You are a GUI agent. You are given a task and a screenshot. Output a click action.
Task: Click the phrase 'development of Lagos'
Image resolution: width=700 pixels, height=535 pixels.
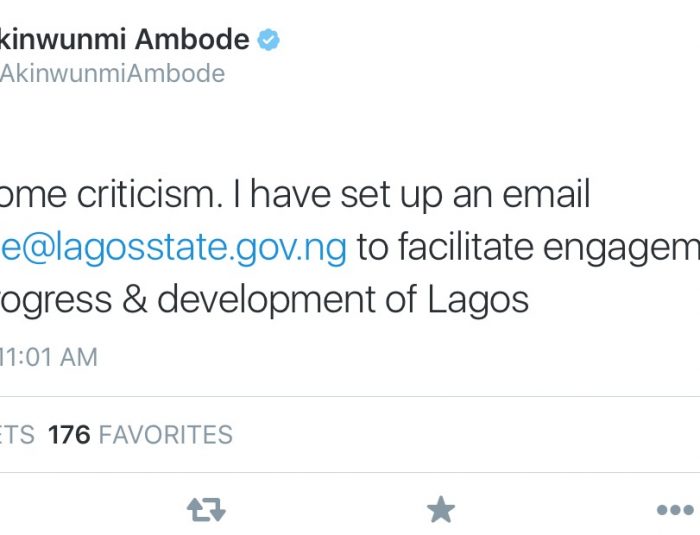pyautogui.click(x=343, y=301)
